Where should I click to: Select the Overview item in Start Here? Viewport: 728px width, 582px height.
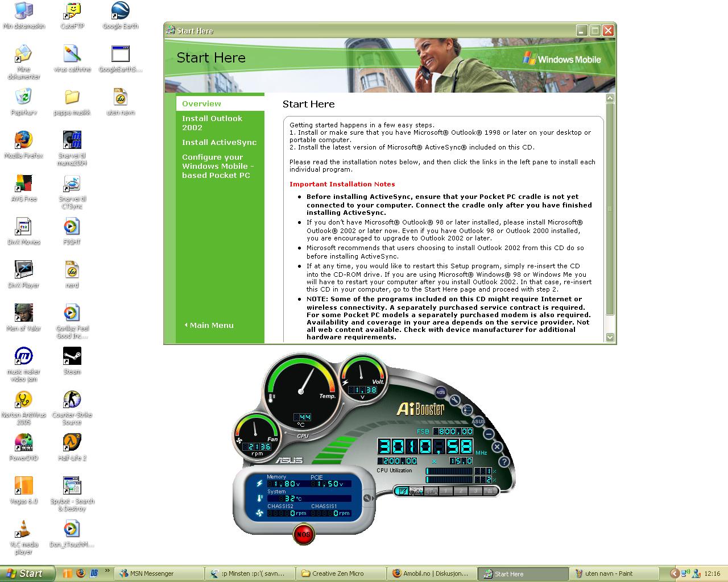pyautogui.click(x=220, y=103)
